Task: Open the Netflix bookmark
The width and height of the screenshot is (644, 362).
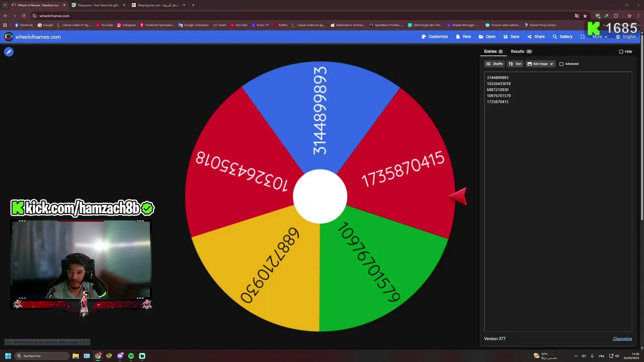Action: click(280, 25)
